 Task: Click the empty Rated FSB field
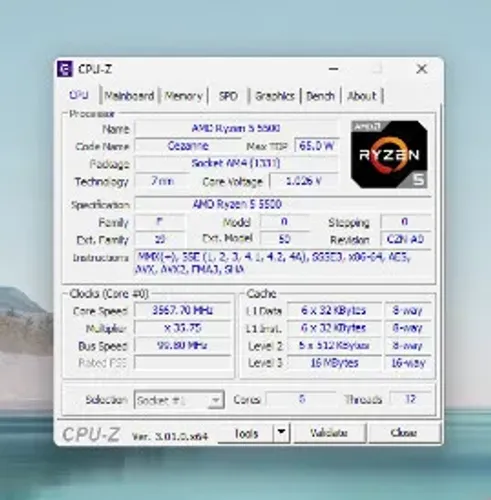pyautogui.click(x=182, y=363)
